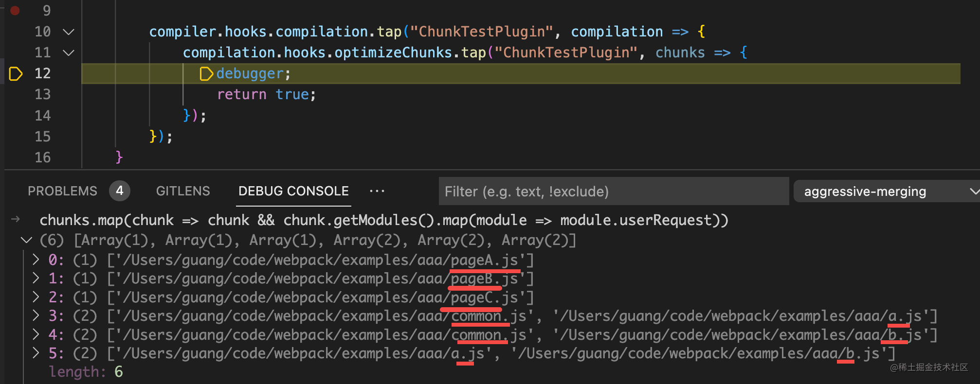
Task: Open the PROBLEMS panel tab
Action: click(x=62, y=191)
